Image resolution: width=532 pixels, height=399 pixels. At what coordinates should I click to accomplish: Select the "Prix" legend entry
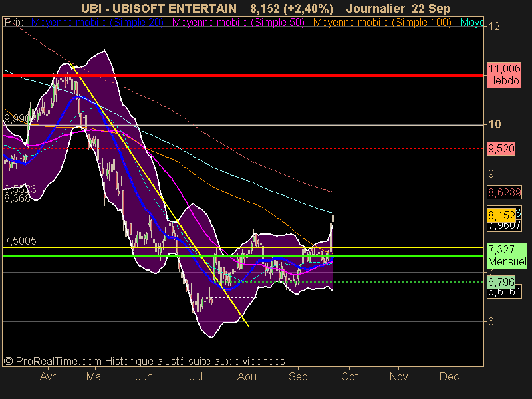pos(13,23)
